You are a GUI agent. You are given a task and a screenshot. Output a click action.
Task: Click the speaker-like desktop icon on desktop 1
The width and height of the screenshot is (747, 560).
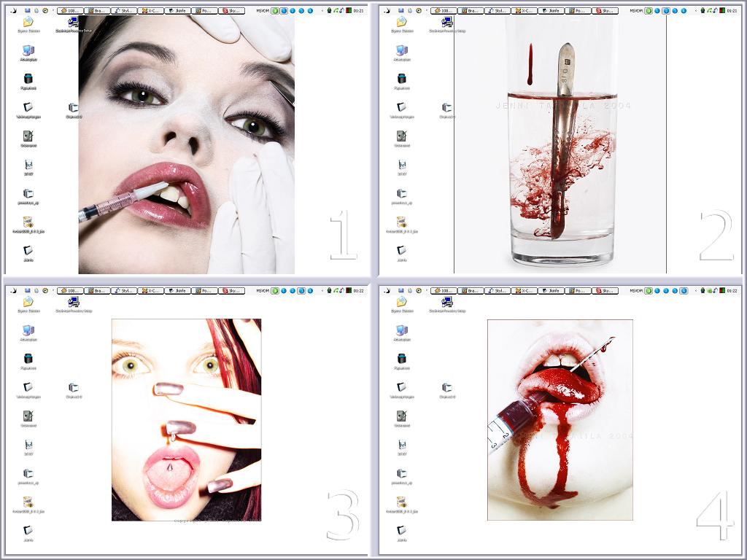pyautogui.click(x=28, y=136)
